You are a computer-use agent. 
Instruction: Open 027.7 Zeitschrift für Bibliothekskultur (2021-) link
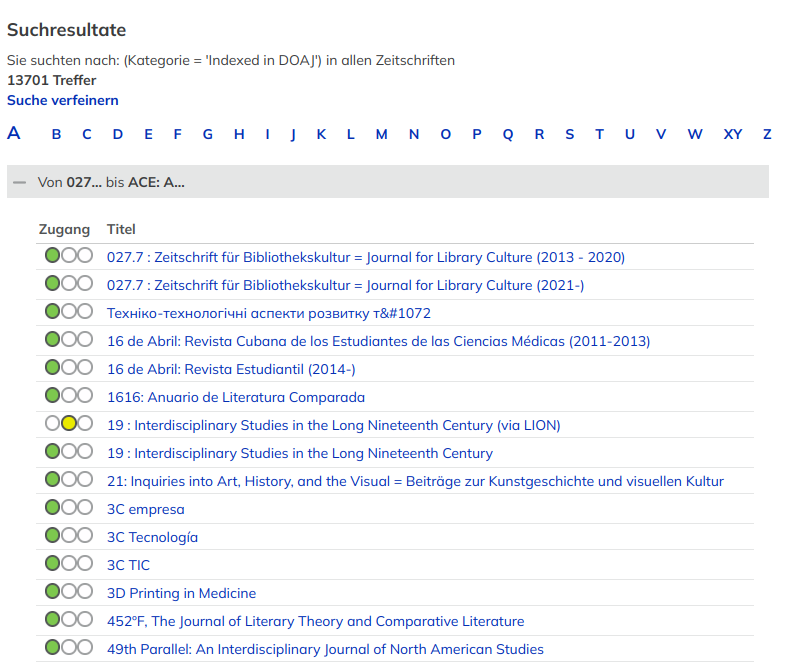click(x=345, y=285)
